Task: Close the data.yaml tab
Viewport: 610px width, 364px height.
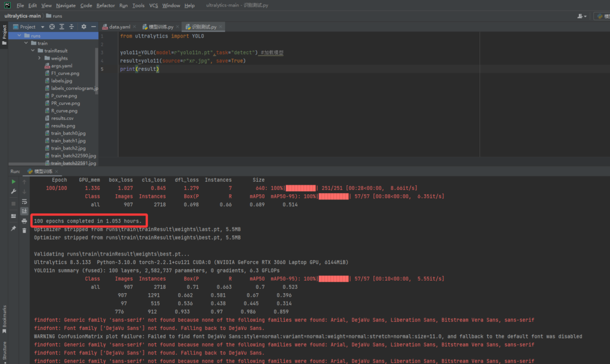Action: 134,27
